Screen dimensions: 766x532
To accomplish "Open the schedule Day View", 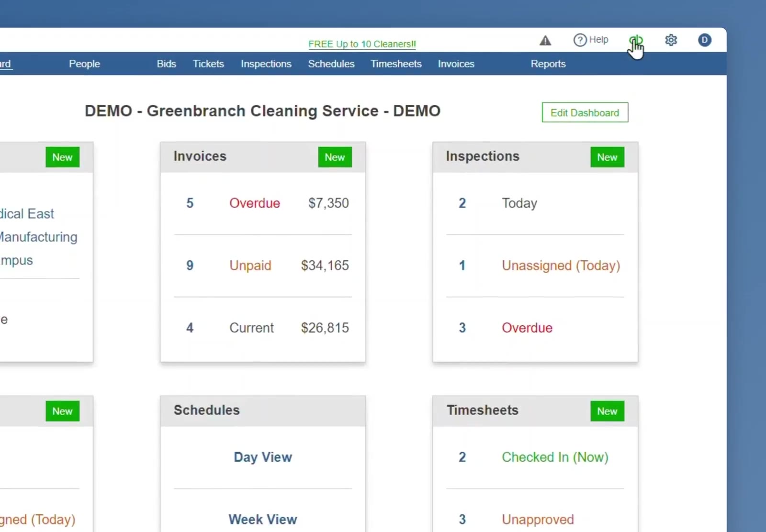I will [263, 457].
